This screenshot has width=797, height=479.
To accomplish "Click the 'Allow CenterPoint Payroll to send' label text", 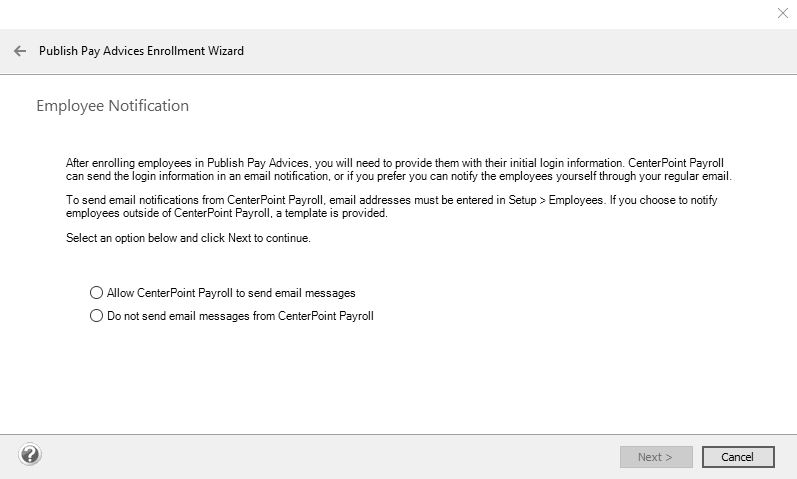I will point(231,293).
